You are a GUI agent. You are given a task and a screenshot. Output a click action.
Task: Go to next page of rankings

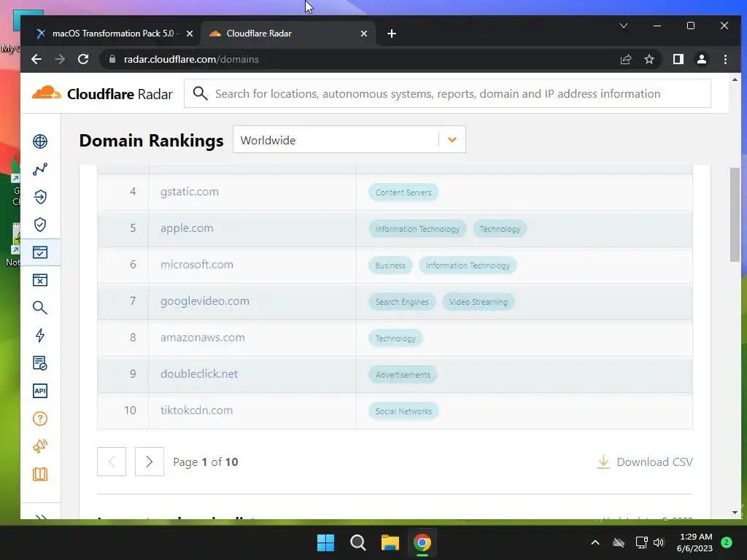click(149, 462)
